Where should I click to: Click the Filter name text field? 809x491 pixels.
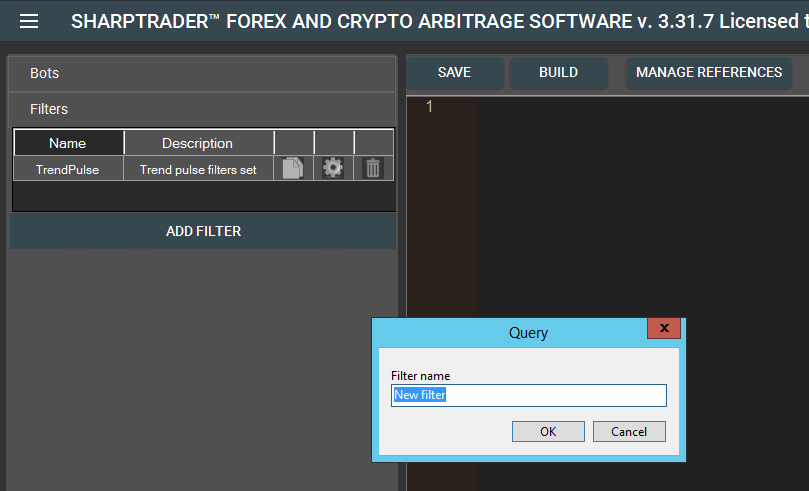(x=528, y=396)
